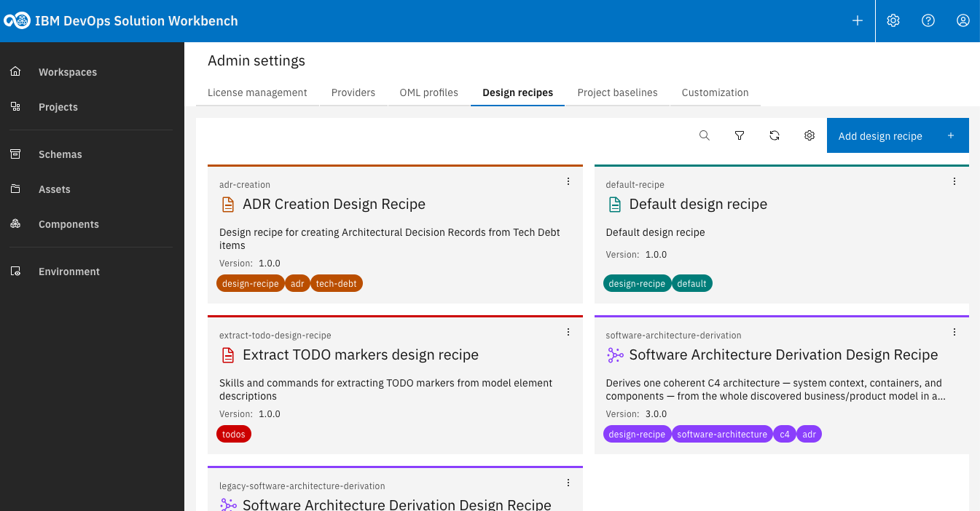Click the Projects icon in sidebar

(15, 106)
